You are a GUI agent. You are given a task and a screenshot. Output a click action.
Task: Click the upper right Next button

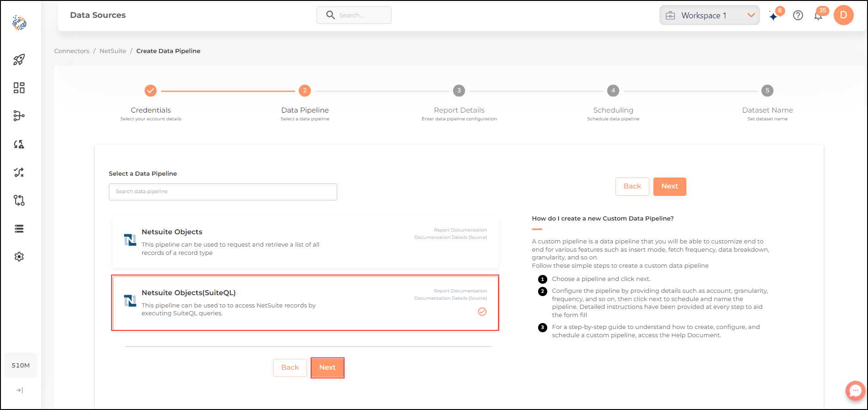(x=670, y=187)
